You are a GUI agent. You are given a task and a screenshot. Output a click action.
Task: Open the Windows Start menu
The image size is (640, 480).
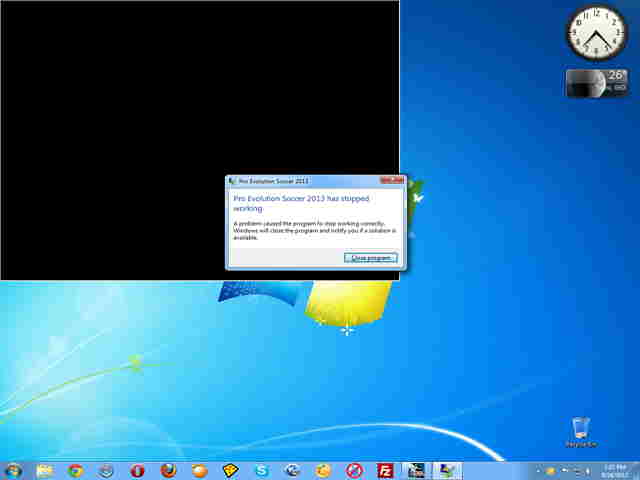[13, 471]
